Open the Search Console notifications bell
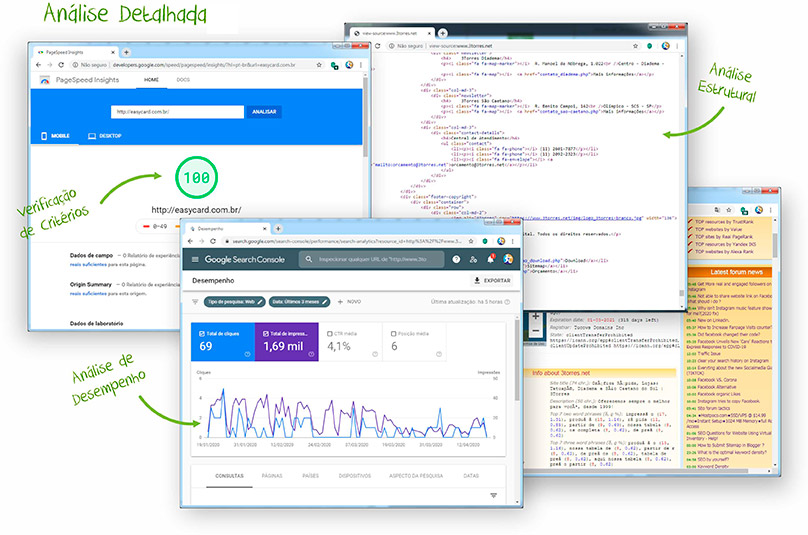 (x=490, y=259)
